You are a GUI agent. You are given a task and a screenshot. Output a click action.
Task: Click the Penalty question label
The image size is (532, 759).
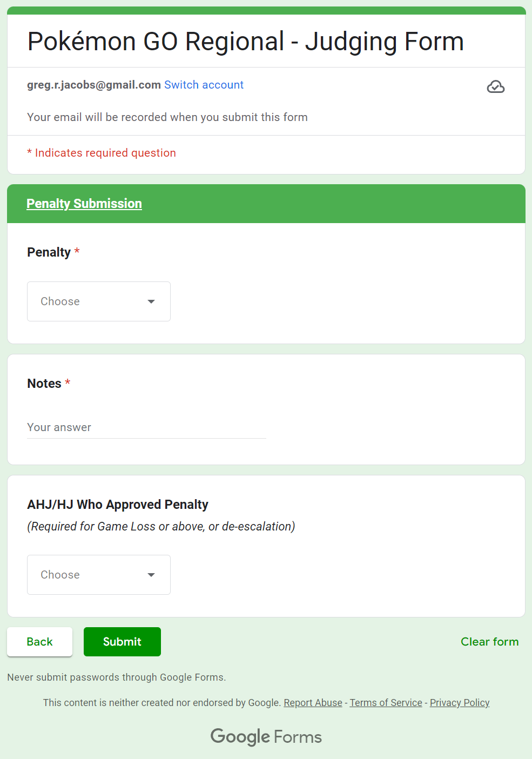tap(49, 252)
